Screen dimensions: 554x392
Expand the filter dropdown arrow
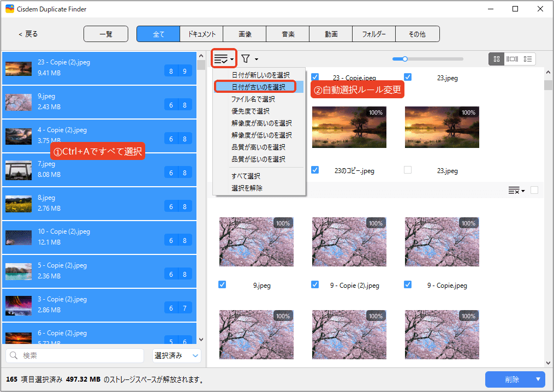pos(257,59)
